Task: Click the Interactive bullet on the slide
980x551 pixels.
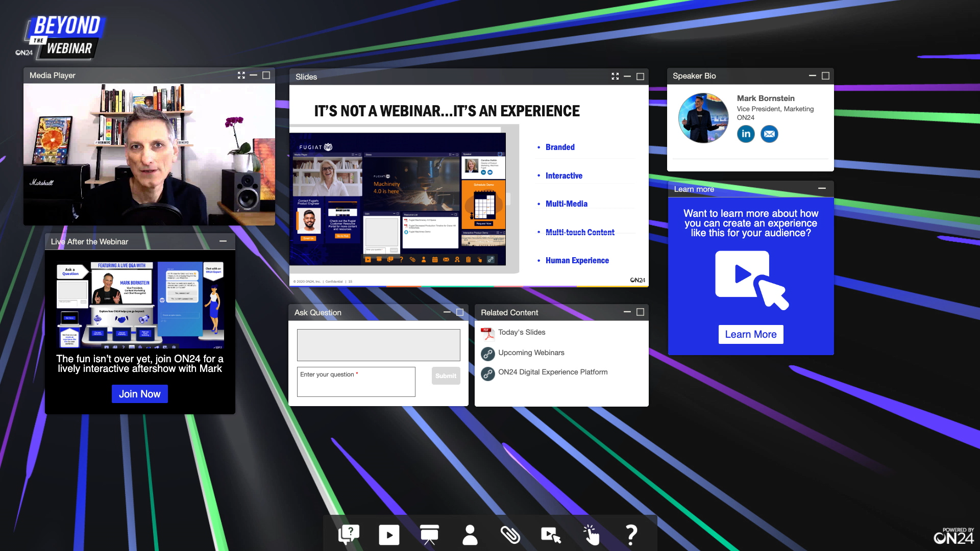Action: [564, 176]
